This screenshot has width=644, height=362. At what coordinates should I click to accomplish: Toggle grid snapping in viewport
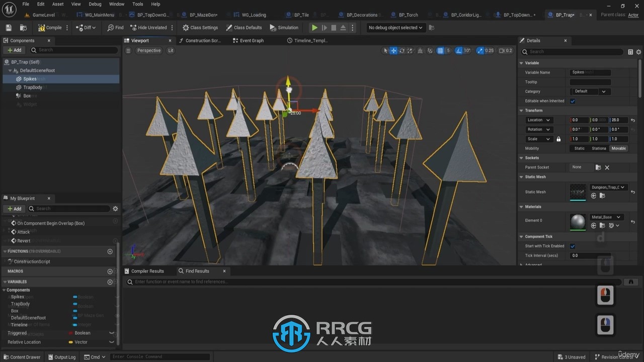tap(441, 51)
